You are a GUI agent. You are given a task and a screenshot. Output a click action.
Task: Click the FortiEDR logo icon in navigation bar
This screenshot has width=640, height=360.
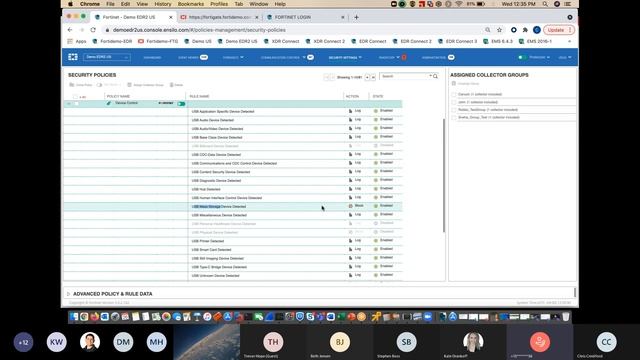[73, 57]
